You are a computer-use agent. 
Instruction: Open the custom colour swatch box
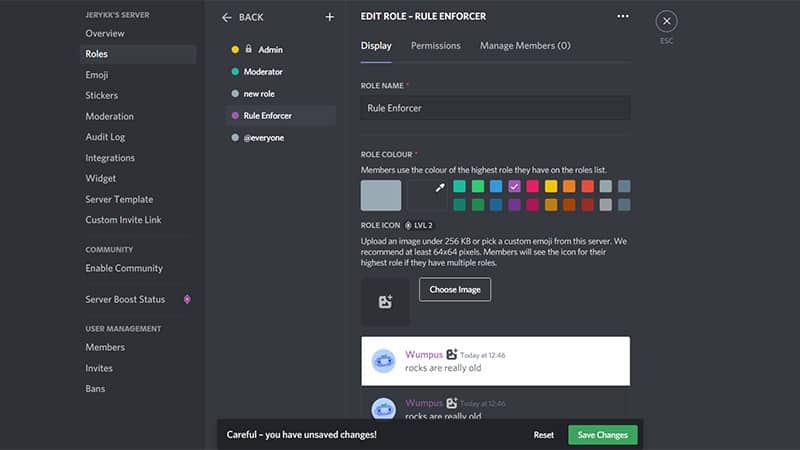(x=427, y=195)
